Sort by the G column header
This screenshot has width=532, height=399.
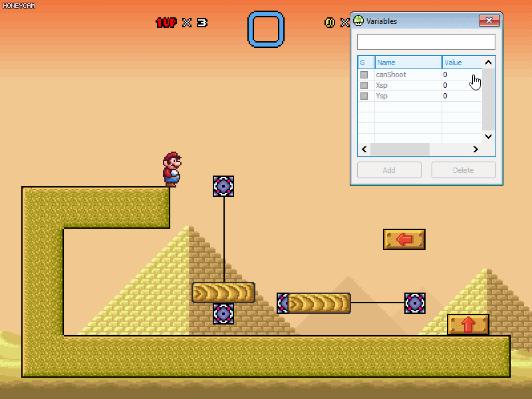tap(366, 63)
